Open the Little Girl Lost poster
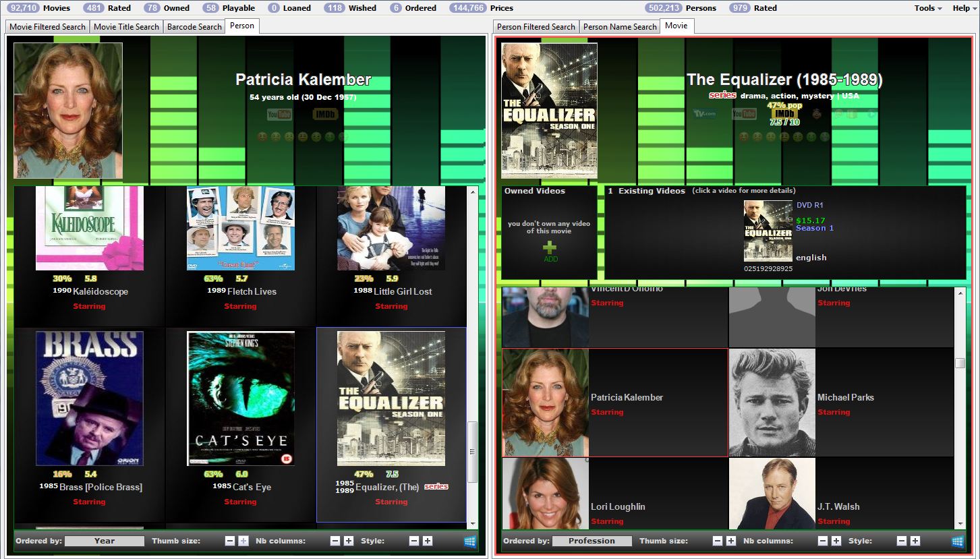Screen dimensions: 980x559 (x=391, y=228)
